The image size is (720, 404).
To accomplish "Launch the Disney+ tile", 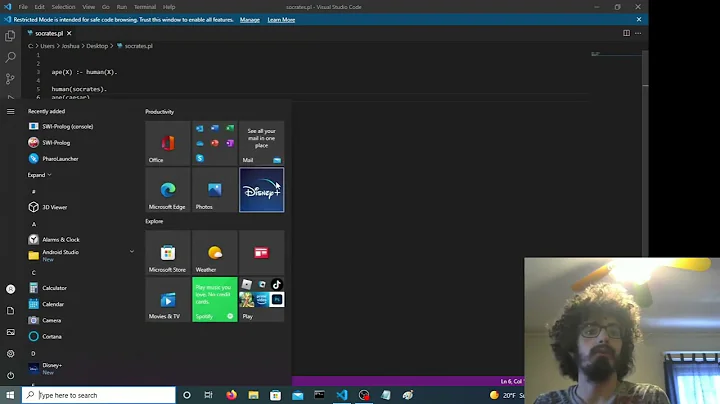I will coord(261,190).
